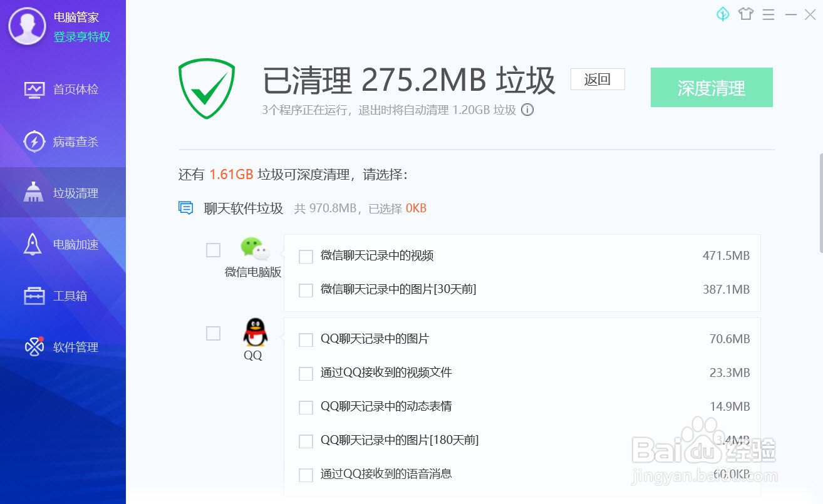Click the green leaf icon in title bar
The width and height of the screenshot is (823, 504).
point(723,14)
